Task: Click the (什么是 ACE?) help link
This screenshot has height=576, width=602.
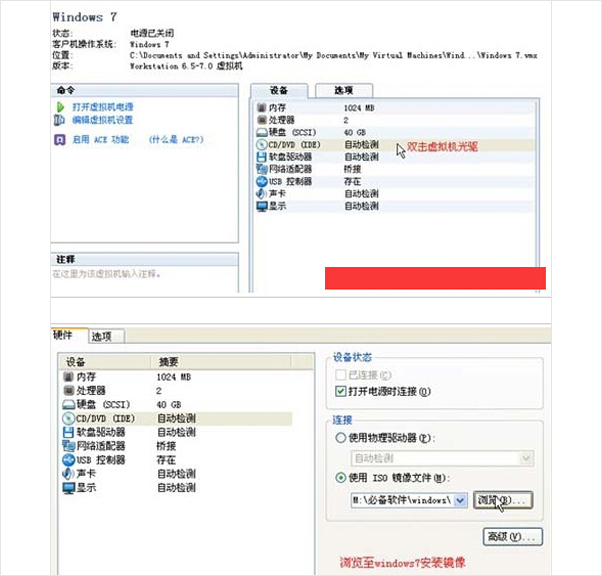Action: point(176,139)
